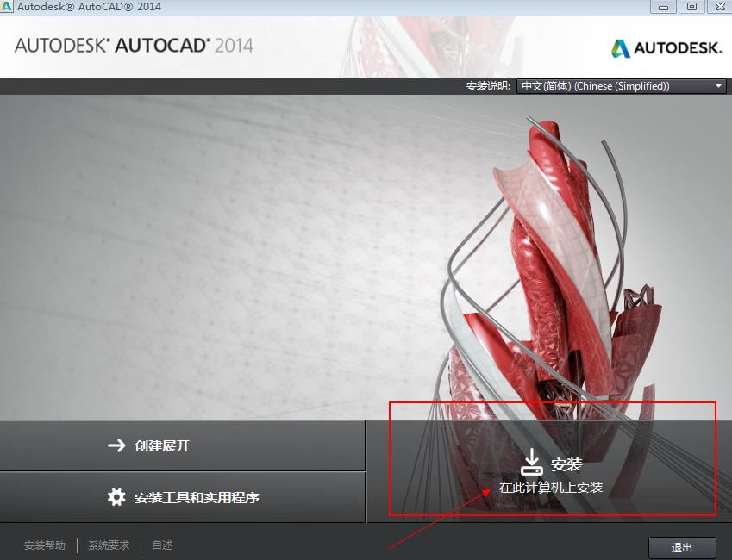This screenshot has height=560, width=732.
Task: Open the 自述 readme link
Action: pyautogui.click(x=160, y=544)
